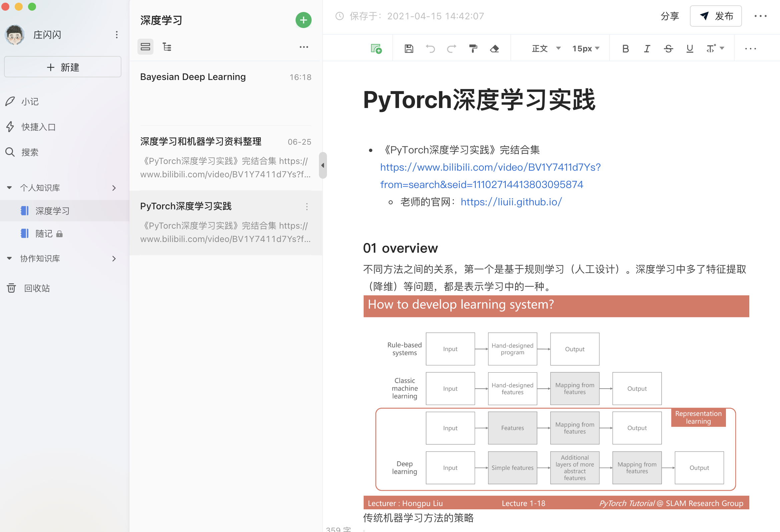Open the liuii.github.io link

pyautogui.click(x=511, y=202)
